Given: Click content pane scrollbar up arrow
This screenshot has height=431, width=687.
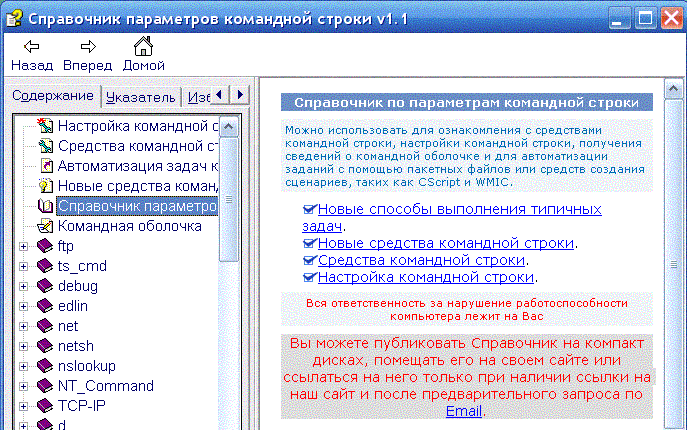Looking at the screenshot, I should coord(673,89).
